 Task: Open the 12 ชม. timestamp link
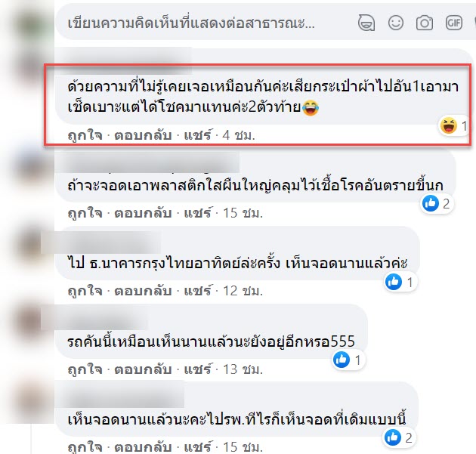point(243,291)
